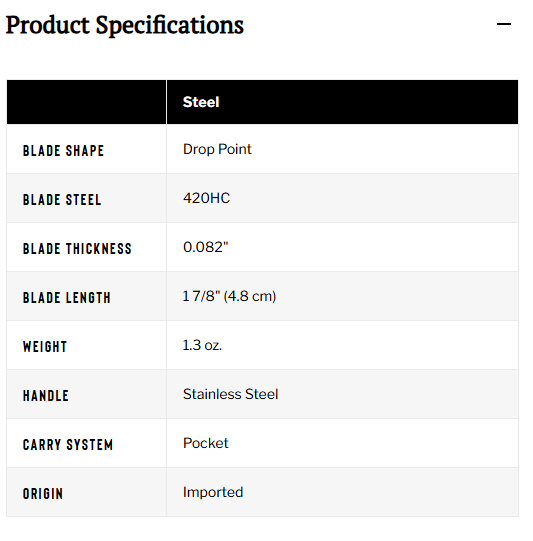Select the Stainless Steel handle value

[230, 394]
